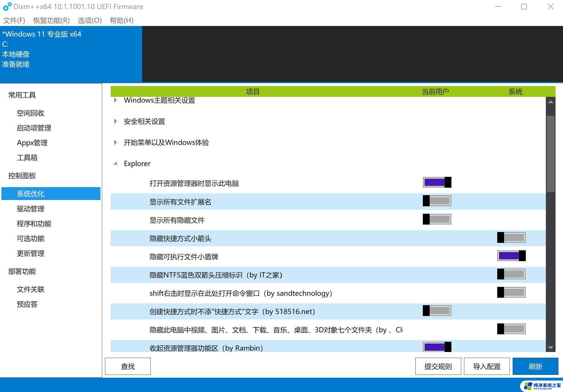Click the 查找 button
Image resolution: width=563 pixels, height=392 pixels.
point(128,366)
